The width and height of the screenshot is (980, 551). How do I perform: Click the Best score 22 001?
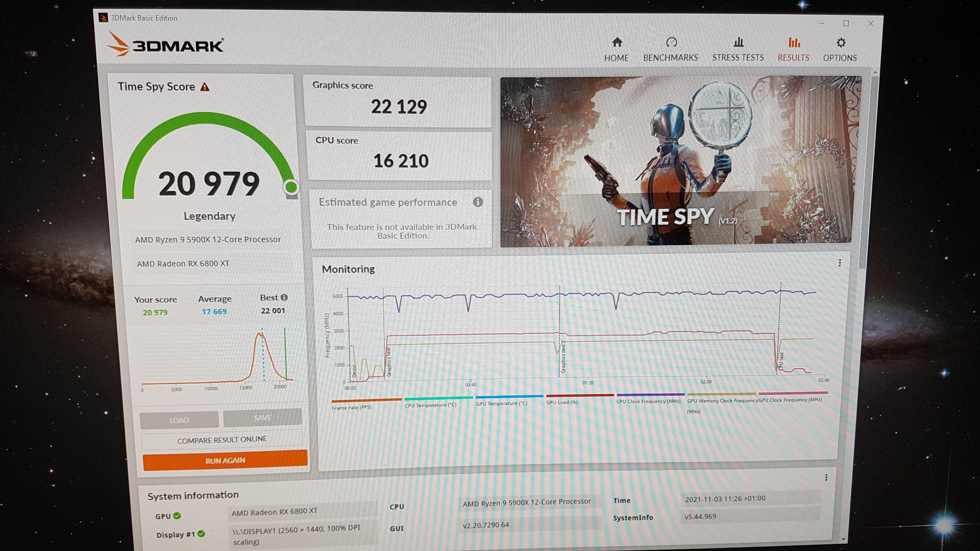click(273, 311)
